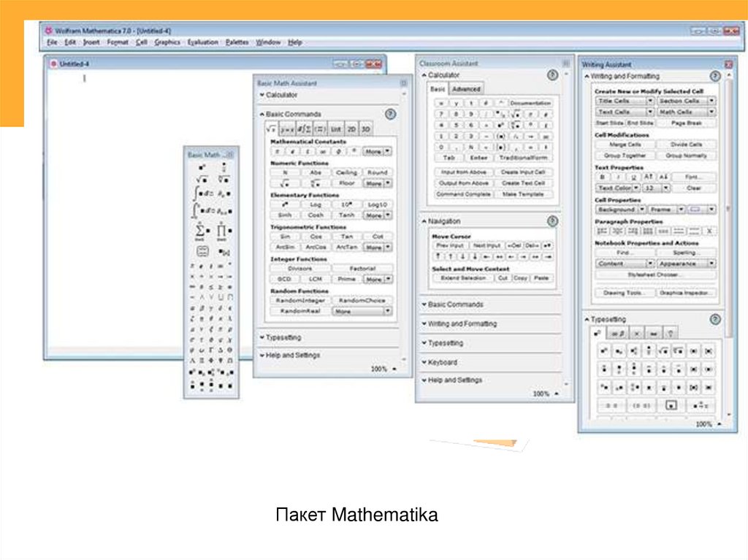Viewport: 748px width, 560px height.
Task: Open Navigation help icon in Classroom Assistant
Action: coord(552,220)
